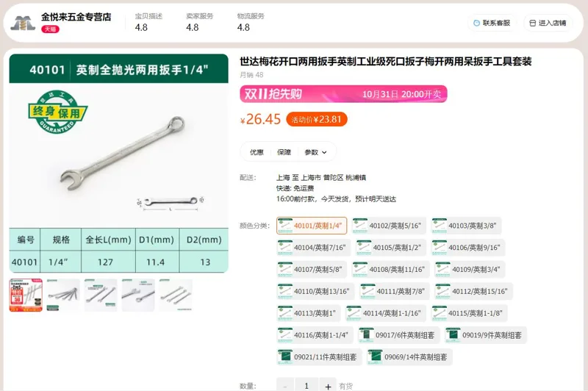Click the 物流服务 4.8 rating
Viewport: 588px width, 391px height.
point(251,22)
